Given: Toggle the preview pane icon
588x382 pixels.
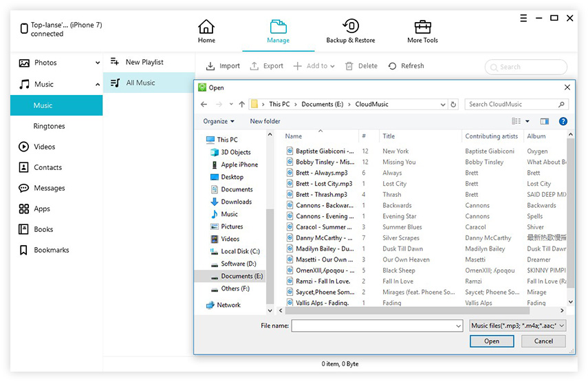Looking at the screenshot, I should click(544, 121).
